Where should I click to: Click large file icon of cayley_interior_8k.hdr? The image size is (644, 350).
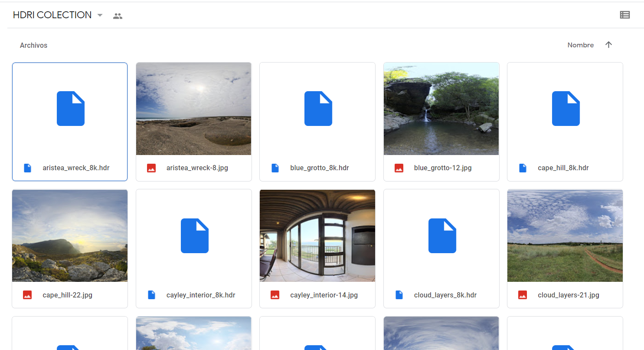195,236
